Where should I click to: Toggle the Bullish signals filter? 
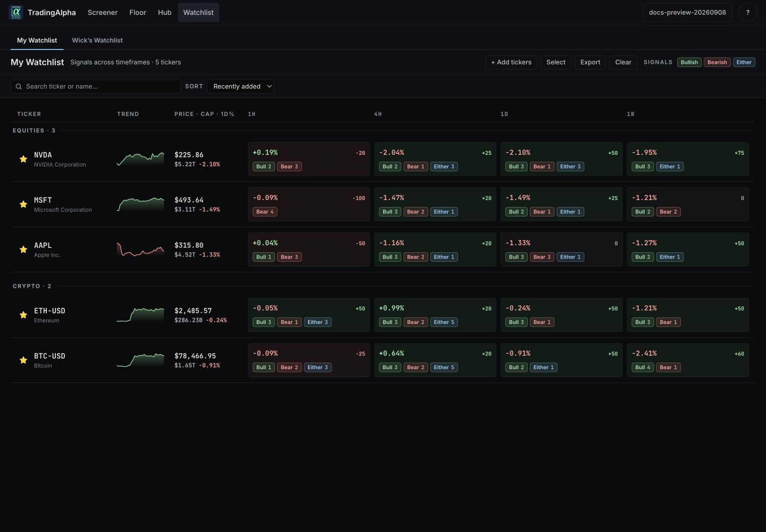(689, 62)
